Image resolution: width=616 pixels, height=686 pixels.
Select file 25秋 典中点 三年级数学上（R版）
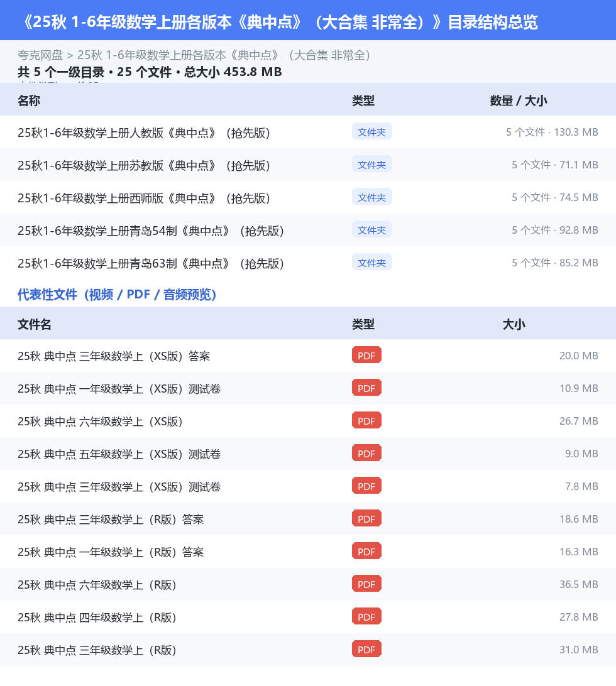click(x=97, y=650)
